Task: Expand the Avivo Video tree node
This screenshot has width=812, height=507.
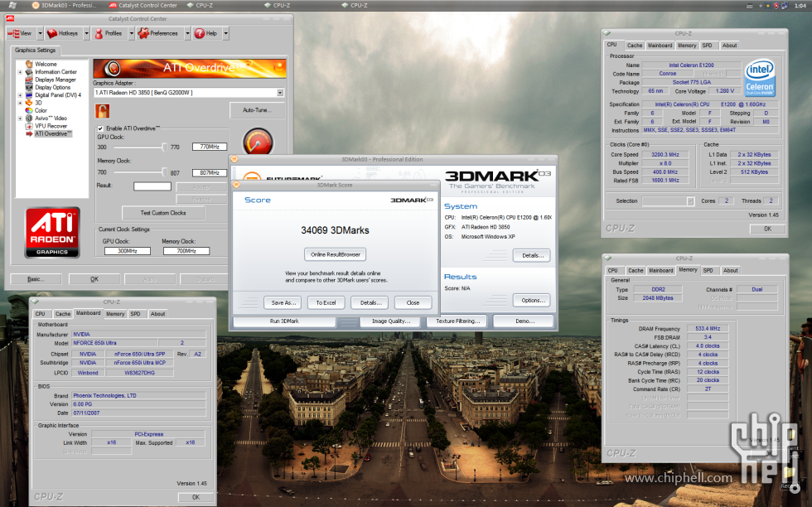Action: point(20,118)
